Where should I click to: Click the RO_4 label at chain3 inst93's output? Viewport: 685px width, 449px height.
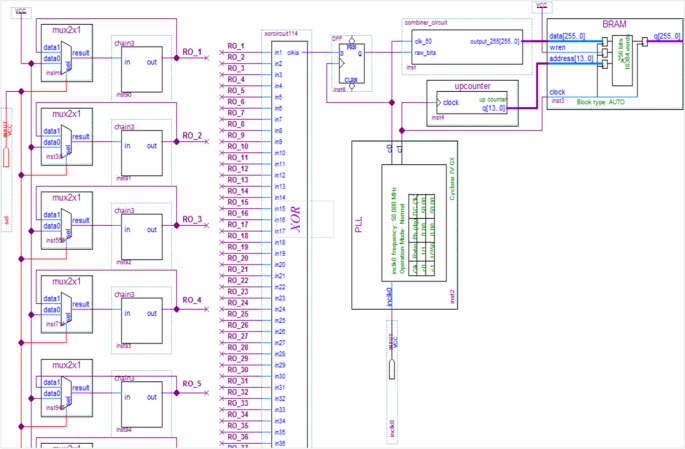[192, 300]
